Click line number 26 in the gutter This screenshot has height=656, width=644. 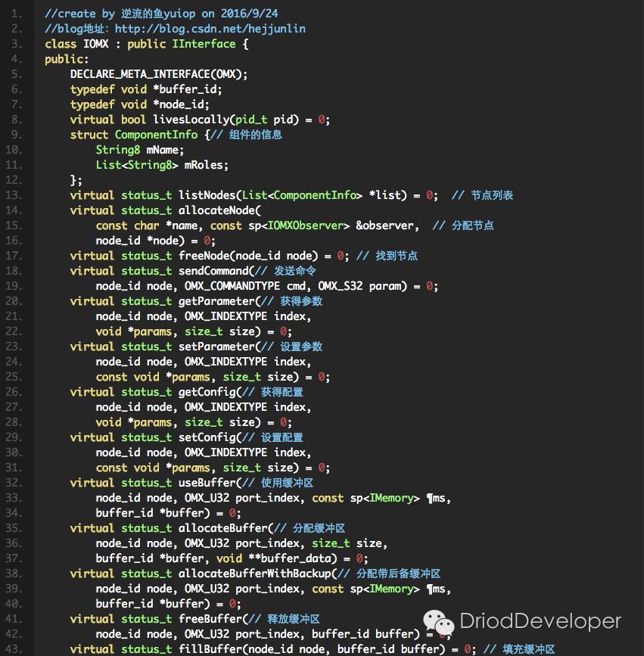click(x=14, y=392)
